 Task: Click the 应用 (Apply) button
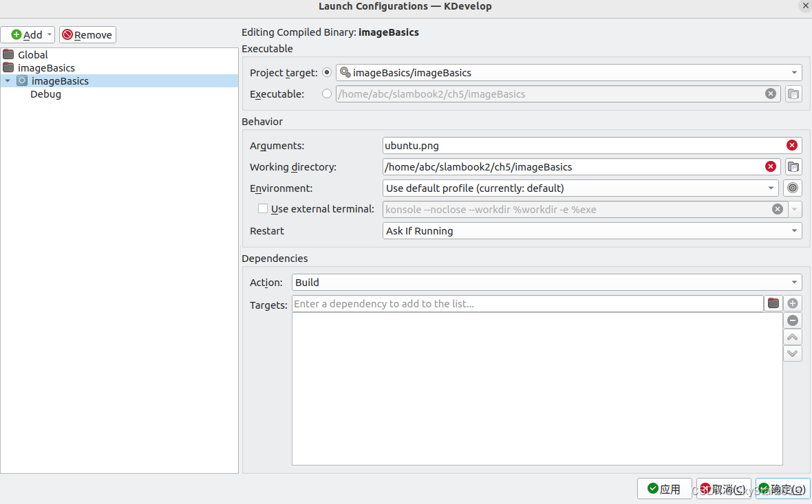point(665,489)
